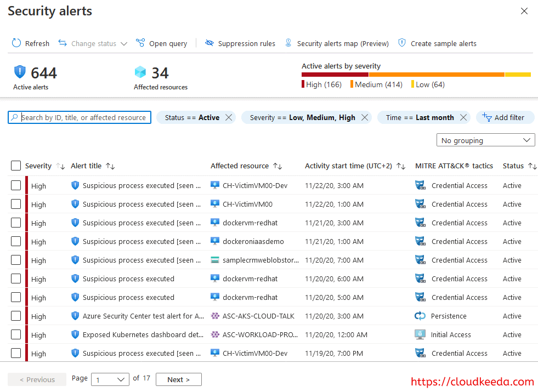The height and width of the screenshot is (392, 538).
Task: Click the 34 Affected resources count
Action: pyautogui.click(x=160, y=73)
